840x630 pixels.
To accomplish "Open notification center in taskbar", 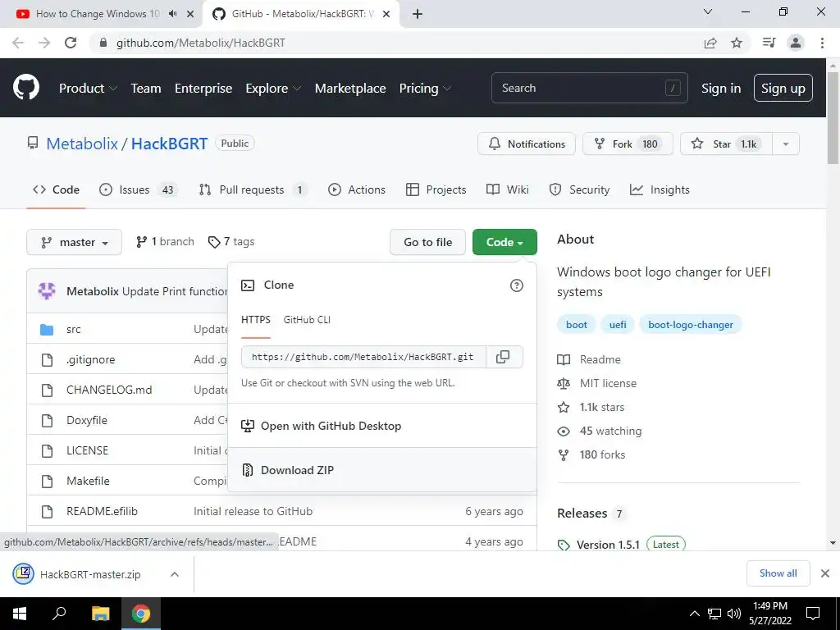I will pos(813,614).
